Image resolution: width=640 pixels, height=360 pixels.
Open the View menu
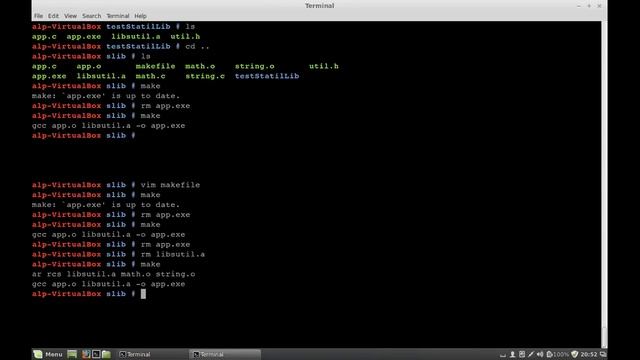point(70,16)
